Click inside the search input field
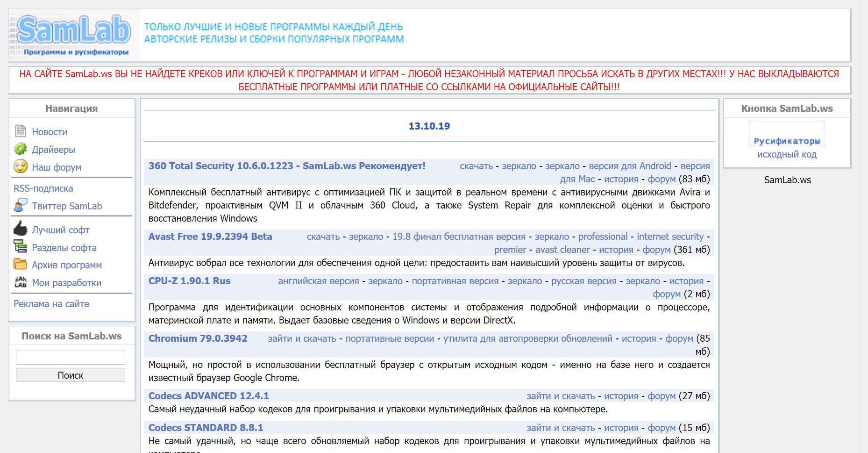The image size is (868, 453). pos(70,357)
